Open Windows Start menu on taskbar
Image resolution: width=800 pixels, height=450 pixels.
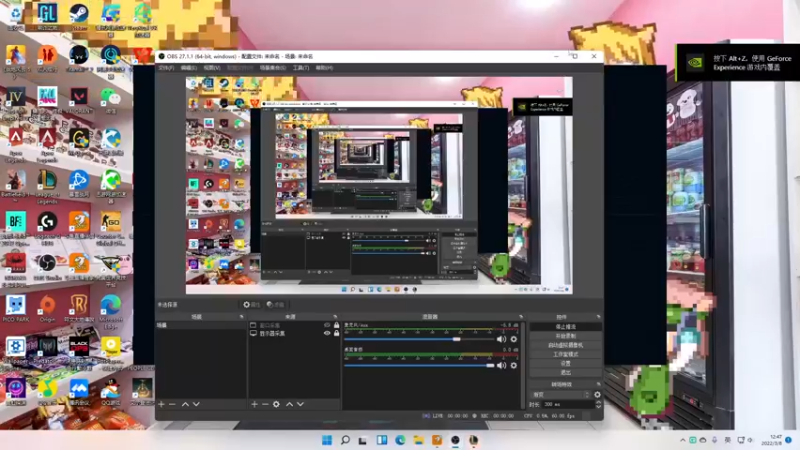(x=327, y=440)
